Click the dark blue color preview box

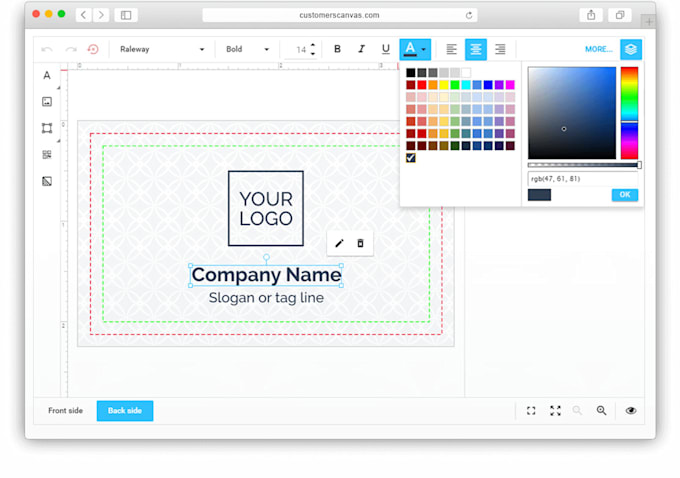click(x=539, y=195)
